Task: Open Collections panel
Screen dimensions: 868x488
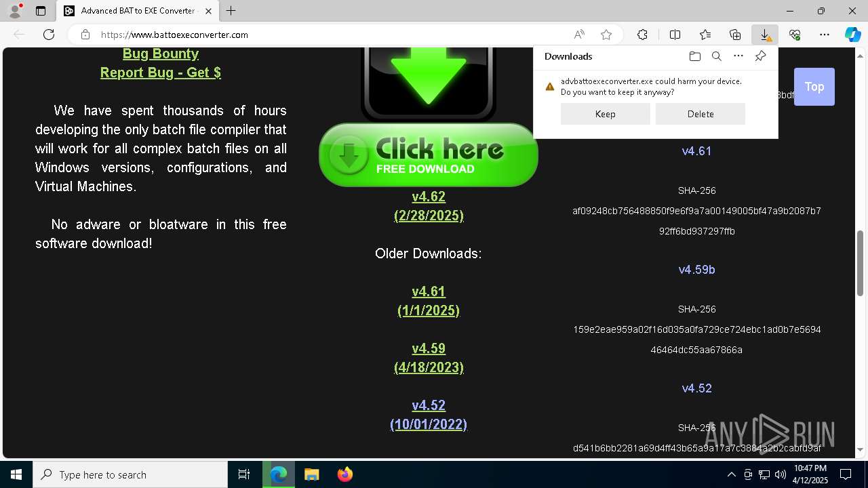Action: coord(735,35)
